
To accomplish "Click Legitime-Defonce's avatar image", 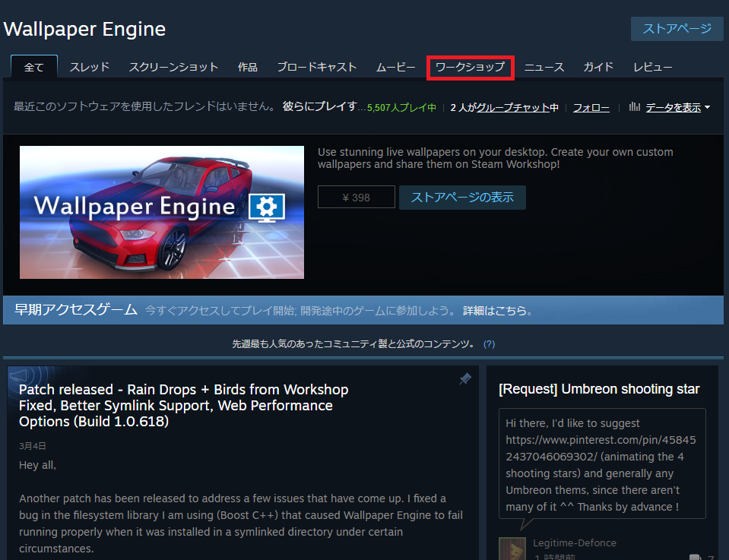I will (512, 549).
